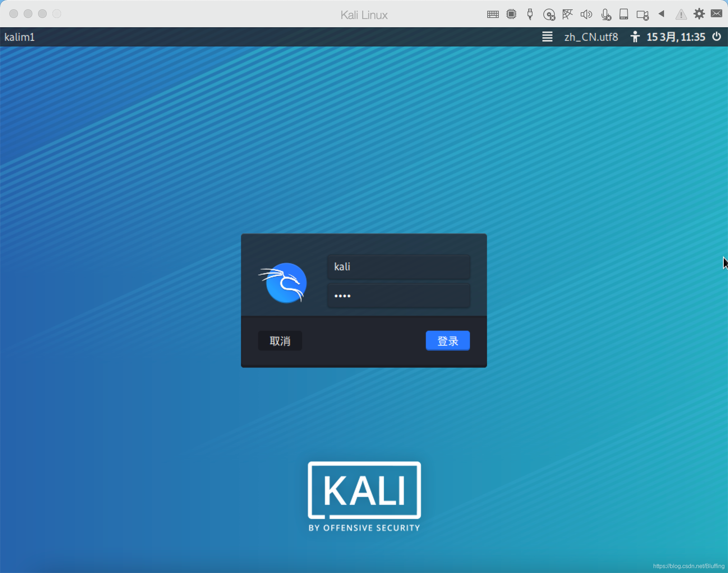This screenshot has width=728, height=573.
Task: Click the envelope icon in title bar
Action: [717, 14]
